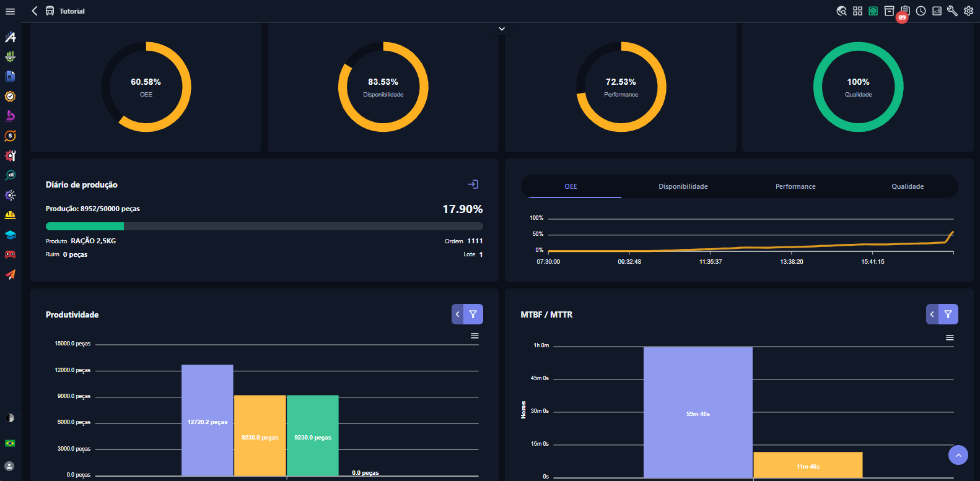Go back using the header arrow
This screenshot has height=481, width=980.
click(35, 11)
